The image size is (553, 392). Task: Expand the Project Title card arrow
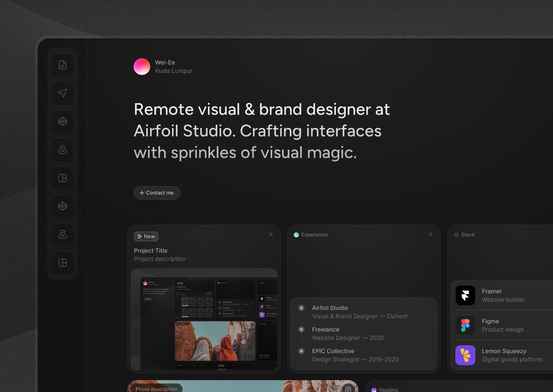(x=270, y=235)
